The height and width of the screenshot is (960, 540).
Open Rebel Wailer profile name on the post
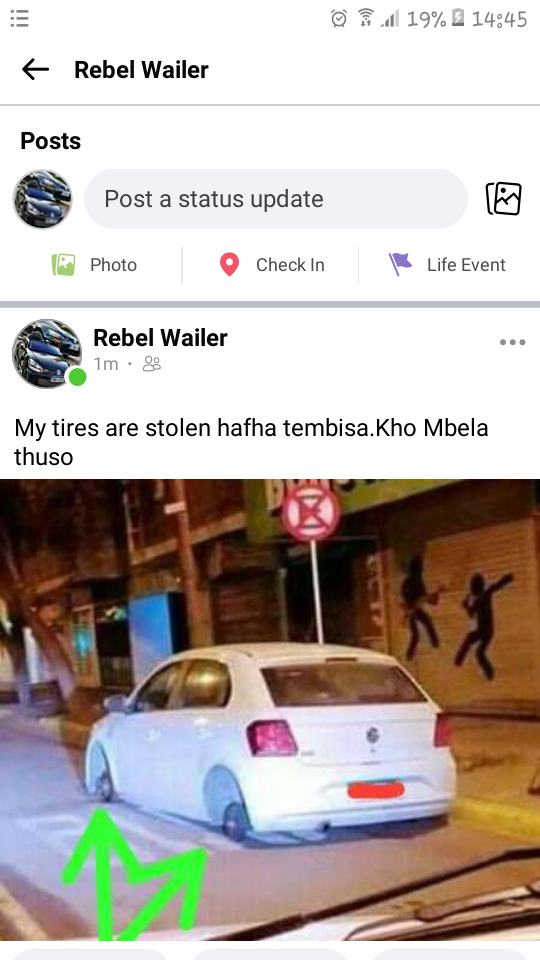pyautogui.click(x=160, y=338)
